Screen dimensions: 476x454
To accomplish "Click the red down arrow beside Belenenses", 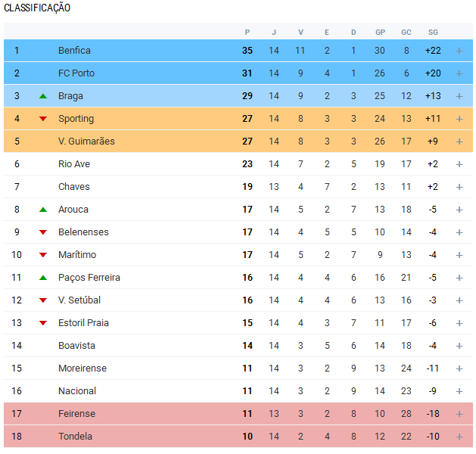I will click(43, 232).
